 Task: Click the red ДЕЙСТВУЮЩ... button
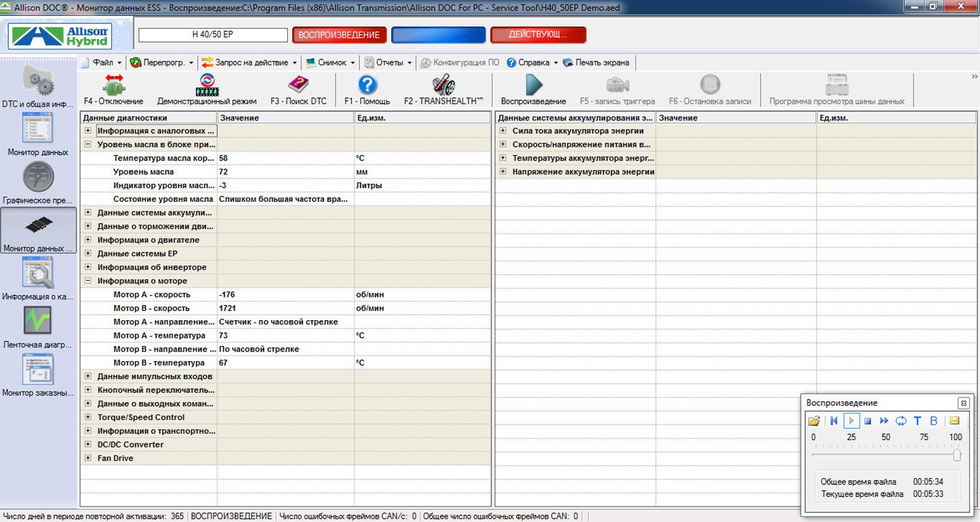tap(538, 35)
